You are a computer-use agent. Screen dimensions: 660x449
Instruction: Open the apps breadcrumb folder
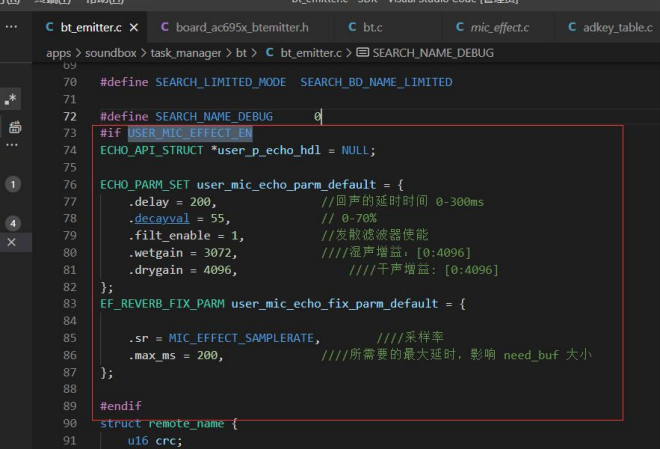pyautogui.click(x=59, y=53)
